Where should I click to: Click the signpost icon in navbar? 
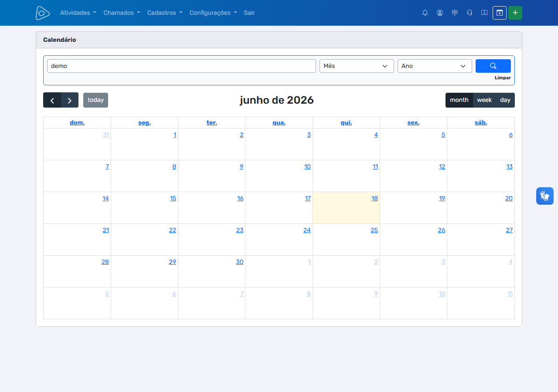pos(455,13)
